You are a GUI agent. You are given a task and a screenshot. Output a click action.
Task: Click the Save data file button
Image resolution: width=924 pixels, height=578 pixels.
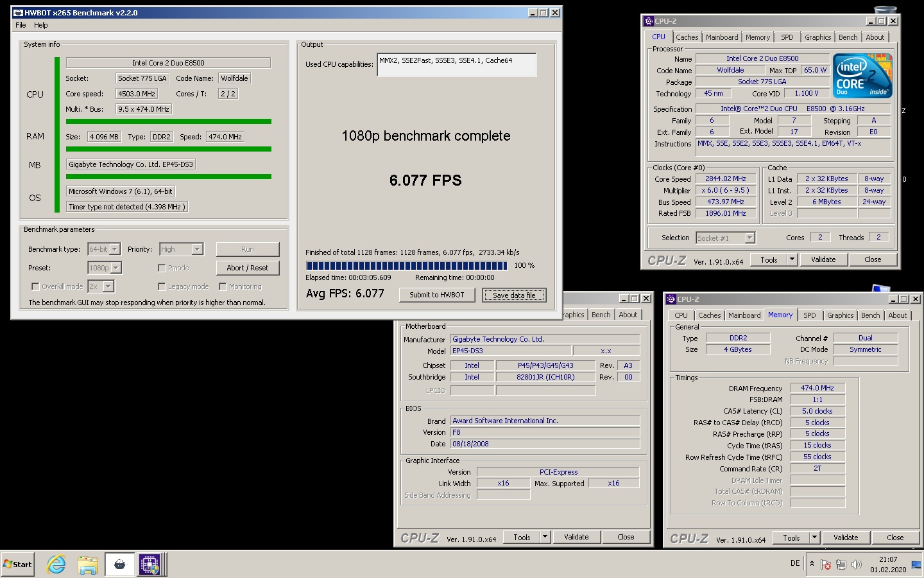pyautogui.click(x=514, y=295)
